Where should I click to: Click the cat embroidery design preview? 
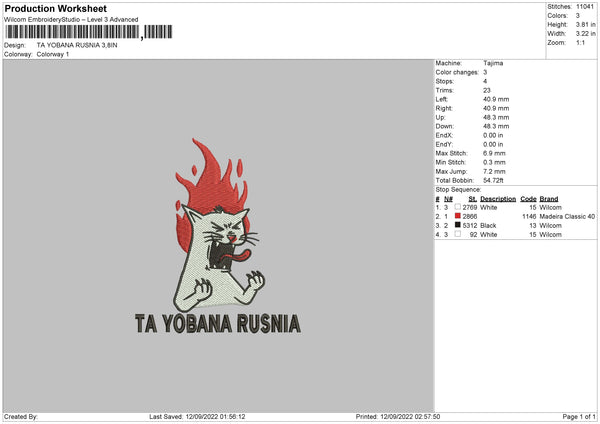coord(219,250)
